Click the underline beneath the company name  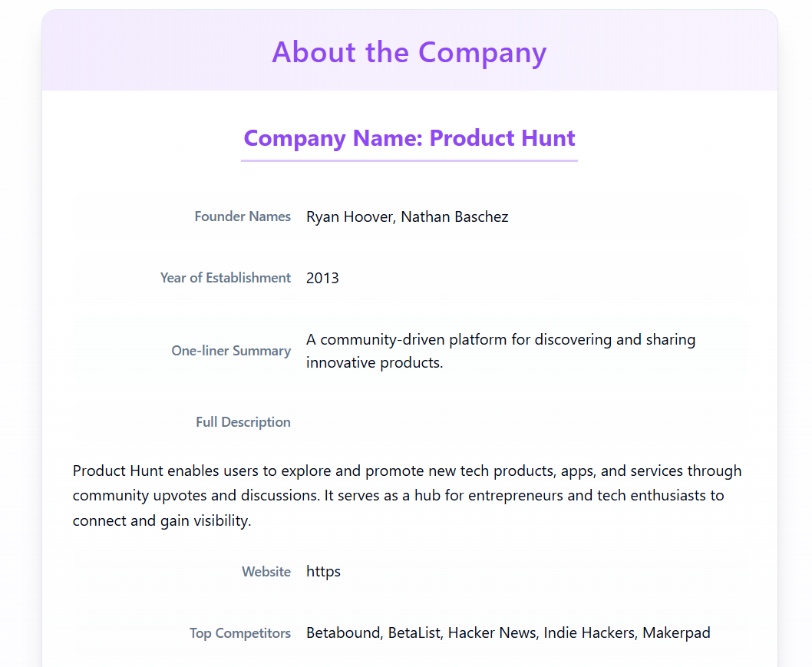click(409, 160)
